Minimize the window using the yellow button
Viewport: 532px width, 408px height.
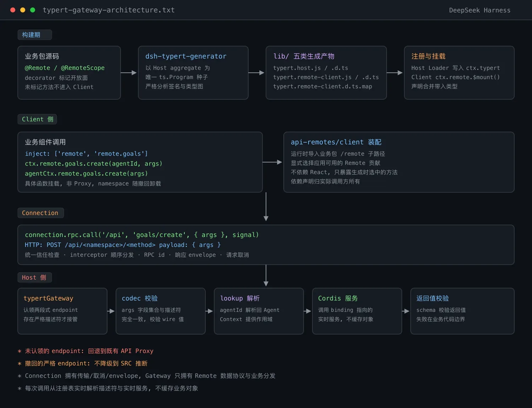[23, 10]
